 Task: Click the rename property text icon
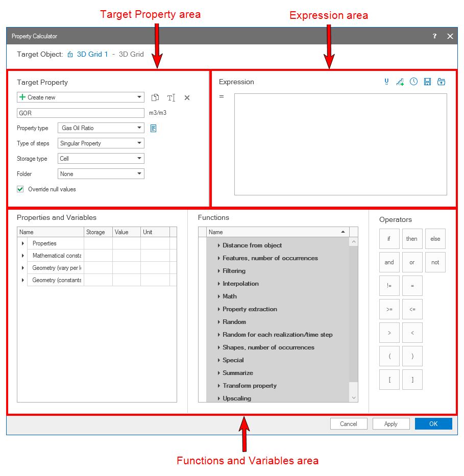click(x=171, y=97)
